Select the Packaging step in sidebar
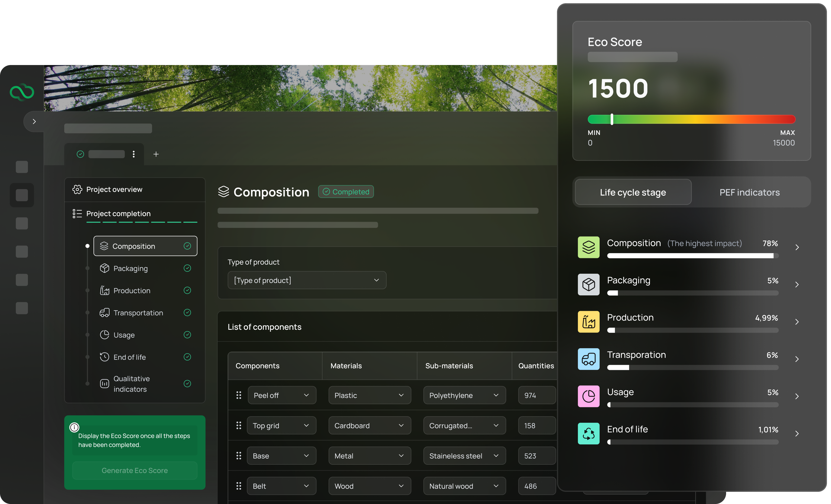This screenshot has height=504, width=831. pyautogui.click(x=145, y=268)
